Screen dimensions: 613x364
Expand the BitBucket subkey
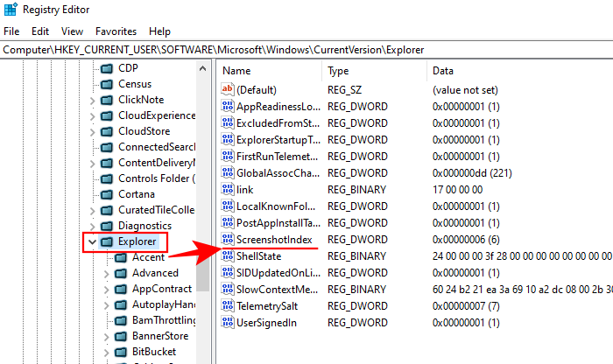[106, 353]
